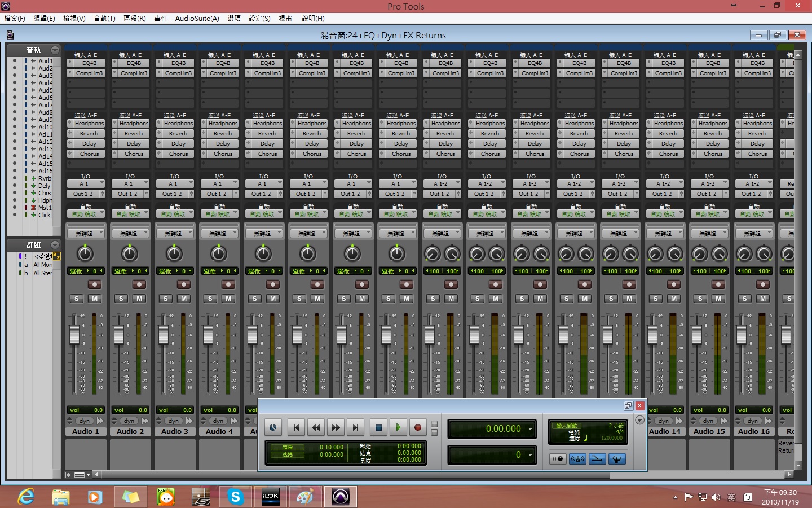This screenshot has height=508, width=812.
Task: Click the Pro Tools taskbar icon
Action: click(340, 497)
